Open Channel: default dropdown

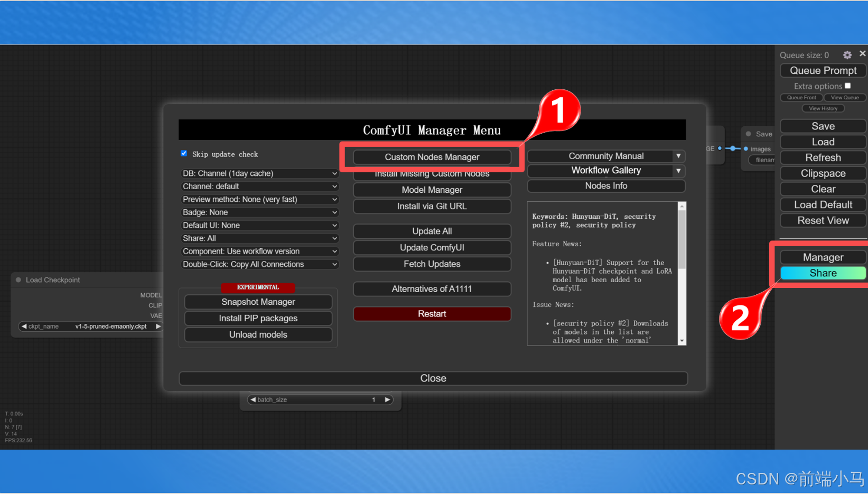[259, 187]
